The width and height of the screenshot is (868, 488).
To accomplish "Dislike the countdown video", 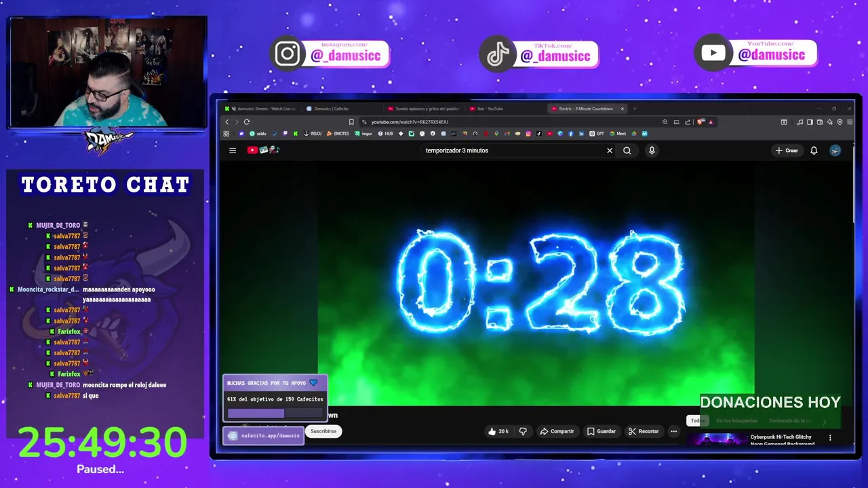I will (x=523, y=431).
